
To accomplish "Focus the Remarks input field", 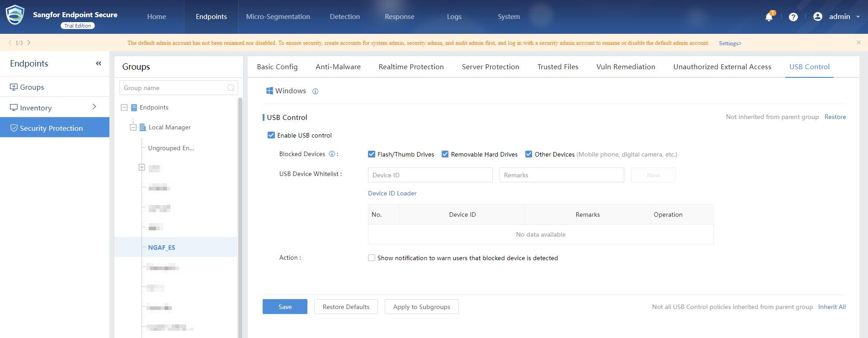I will pyautogui.click(x=561, y=175).
